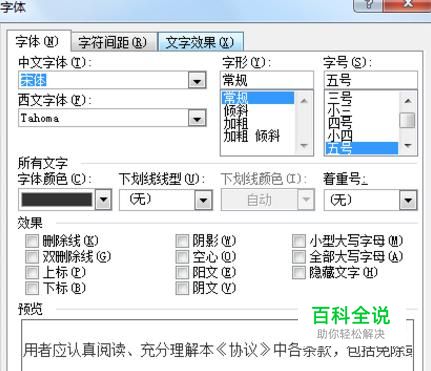Viewport: 431px width, 371px height.
Task: Open the 字体颜色 dropdown arrow
Action: tap(103, 200)
